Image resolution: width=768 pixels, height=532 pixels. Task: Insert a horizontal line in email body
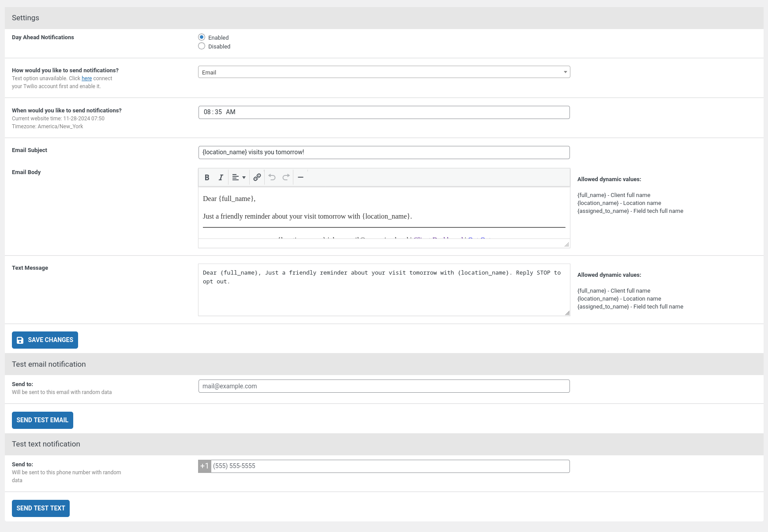click(x=300, y=177)
